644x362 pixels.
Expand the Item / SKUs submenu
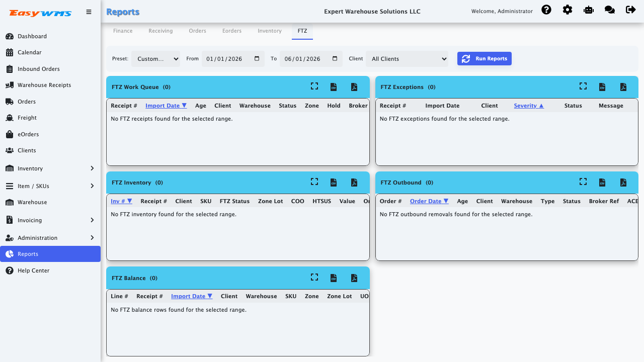[50, 186]
